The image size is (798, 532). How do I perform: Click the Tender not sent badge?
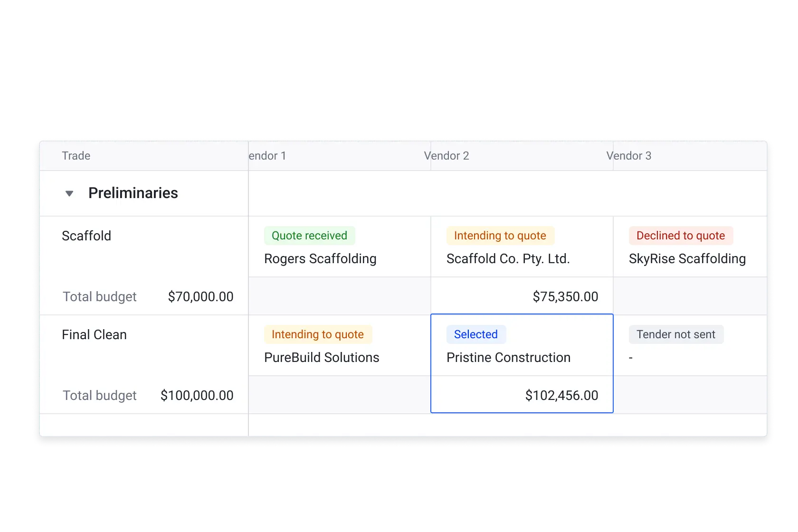[676, 334]
